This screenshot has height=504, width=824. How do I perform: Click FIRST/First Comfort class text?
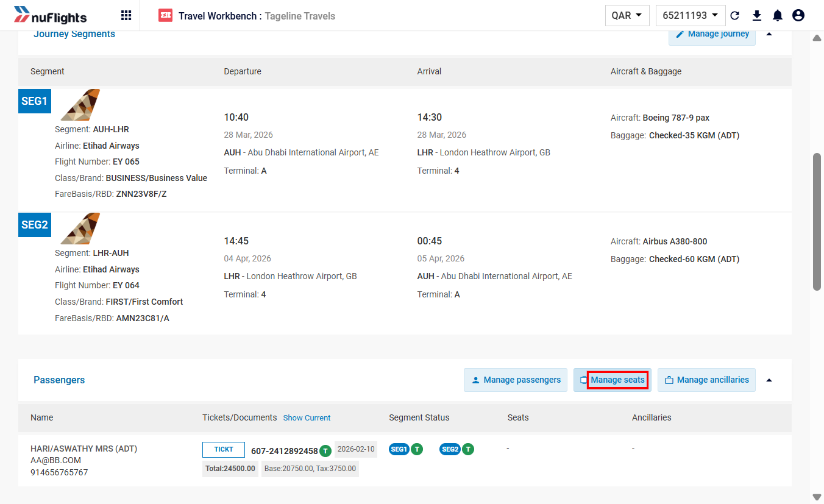point(144,302)
